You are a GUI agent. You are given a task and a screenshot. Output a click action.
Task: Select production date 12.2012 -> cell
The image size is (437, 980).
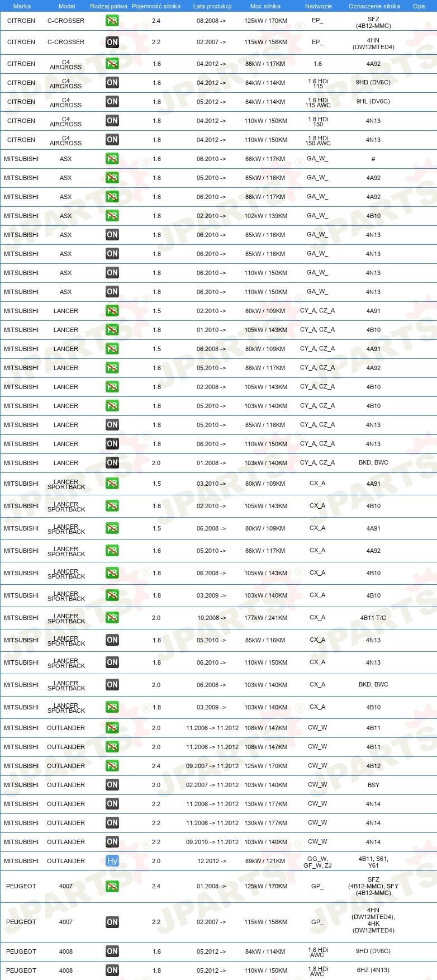[x=212, y=861]
